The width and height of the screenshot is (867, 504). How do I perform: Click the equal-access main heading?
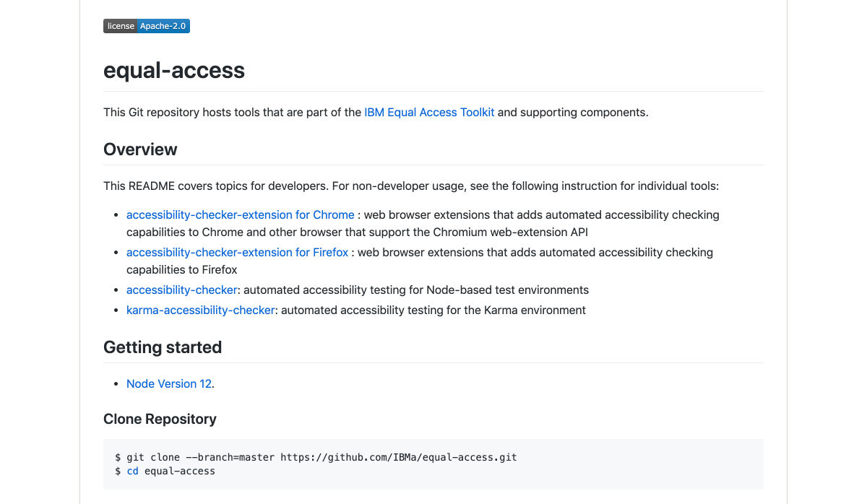[x=174, y=70]
